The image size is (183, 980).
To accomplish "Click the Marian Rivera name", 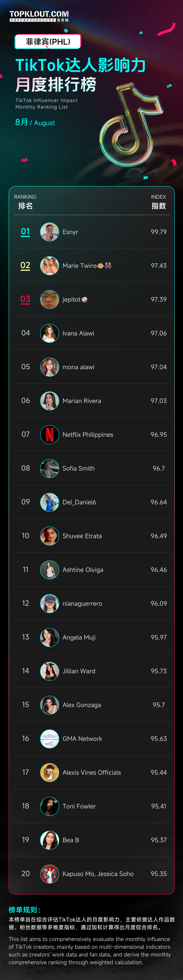I will [82, 401].
